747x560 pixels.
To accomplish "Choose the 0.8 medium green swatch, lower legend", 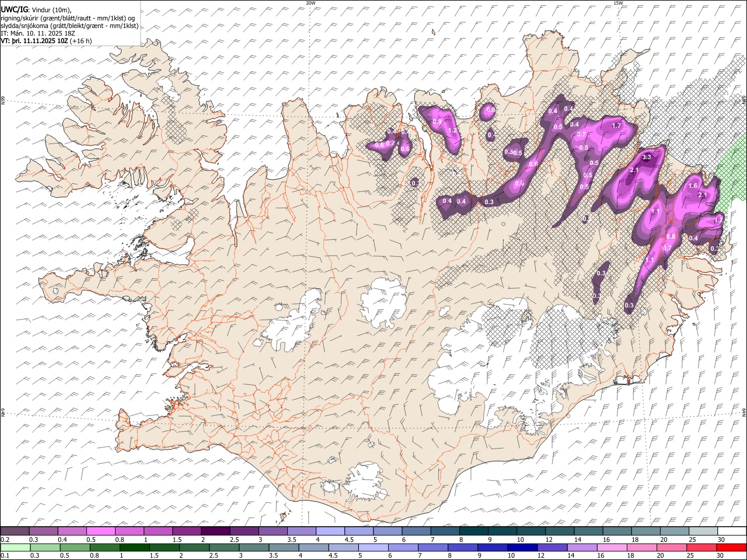I will [x=104, y=547].
